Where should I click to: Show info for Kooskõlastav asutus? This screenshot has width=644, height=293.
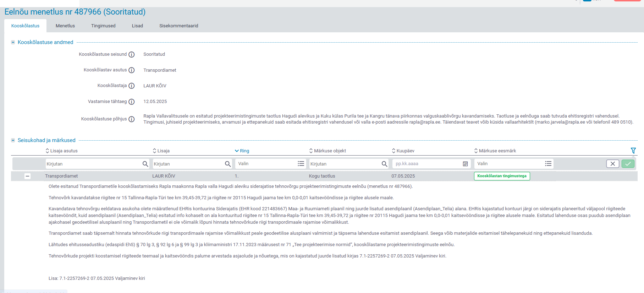click(132, 70)
